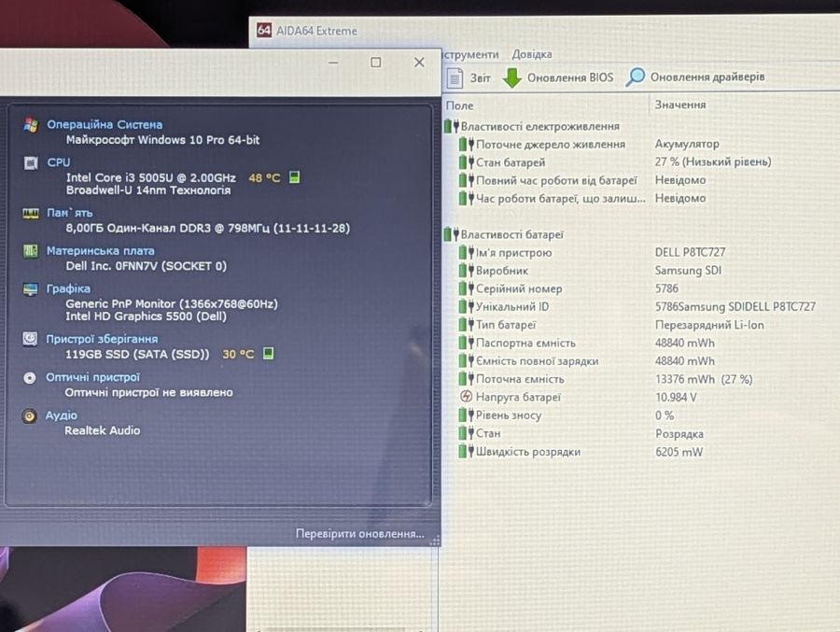Select the Унікальний ID row
Image resolution: width=840 pixels, height=632 pixels.
(637, 306)
